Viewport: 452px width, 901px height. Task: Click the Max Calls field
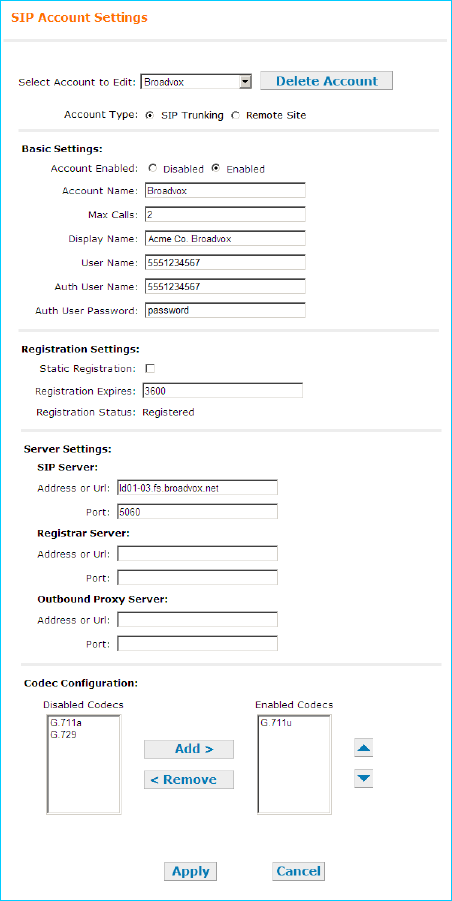pos(225,214)
